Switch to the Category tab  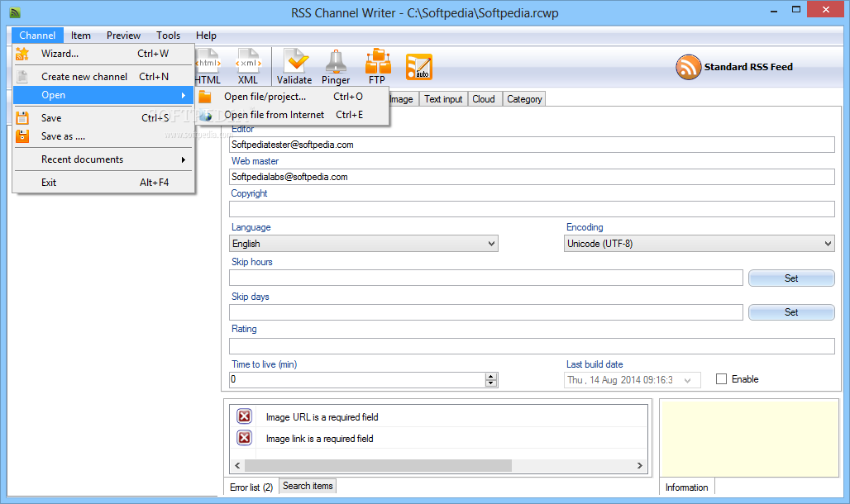click(524, 99)
